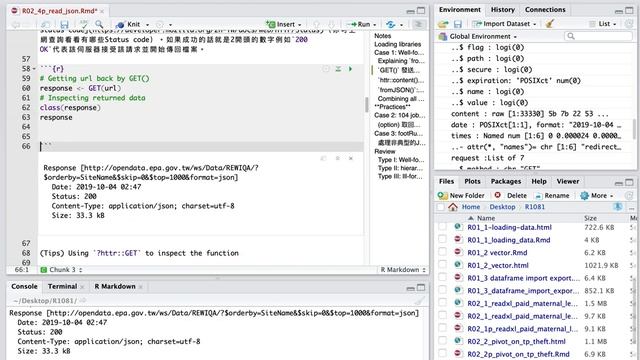Collapse the chunk output icon
Viewport: 640px width, 360px height.
tap(338, 158)
